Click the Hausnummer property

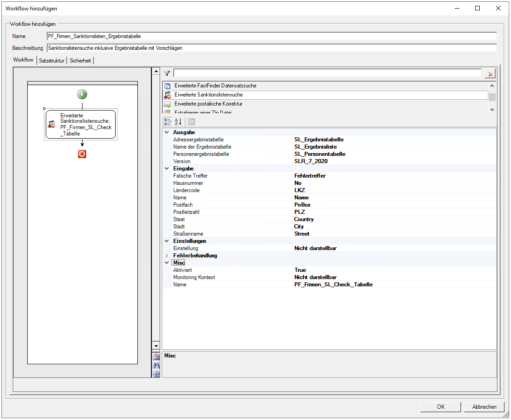point(188,183)
